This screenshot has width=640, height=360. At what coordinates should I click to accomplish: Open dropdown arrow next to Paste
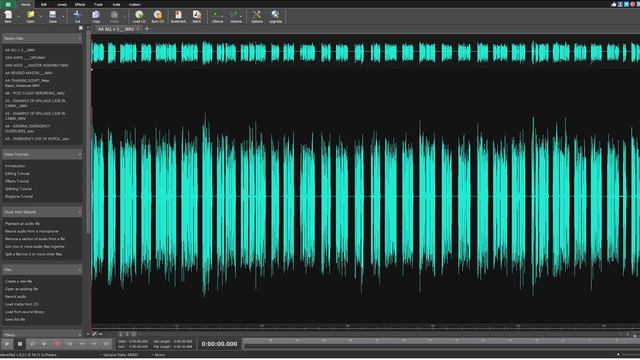coord(124,17)
